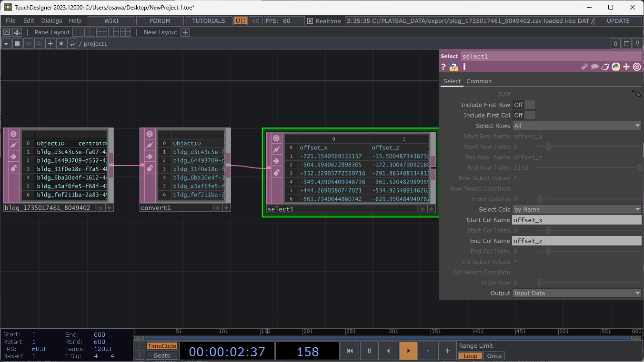Add a New Layout with plus button
Screen dimensions: 644x362
tap(185, 32)
